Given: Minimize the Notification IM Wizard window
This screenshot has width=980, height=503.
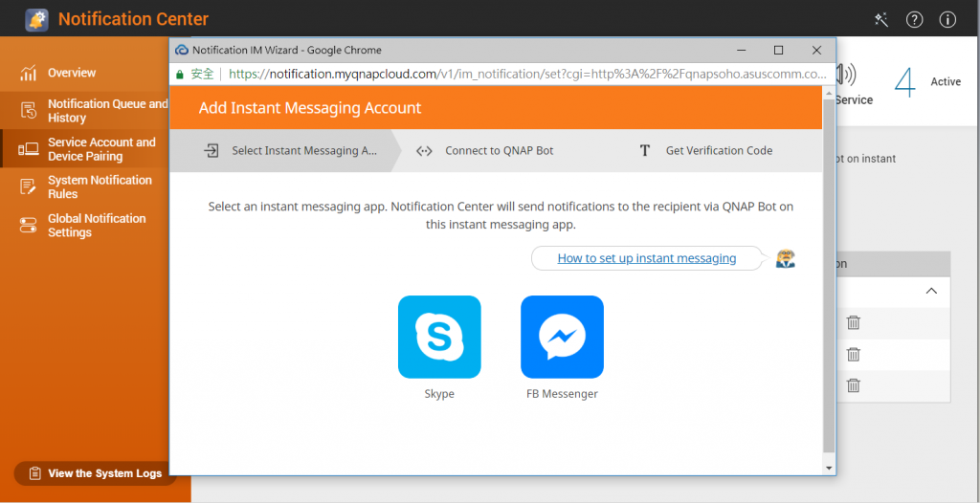Looking at the screenshot, I should coord(741,50).
